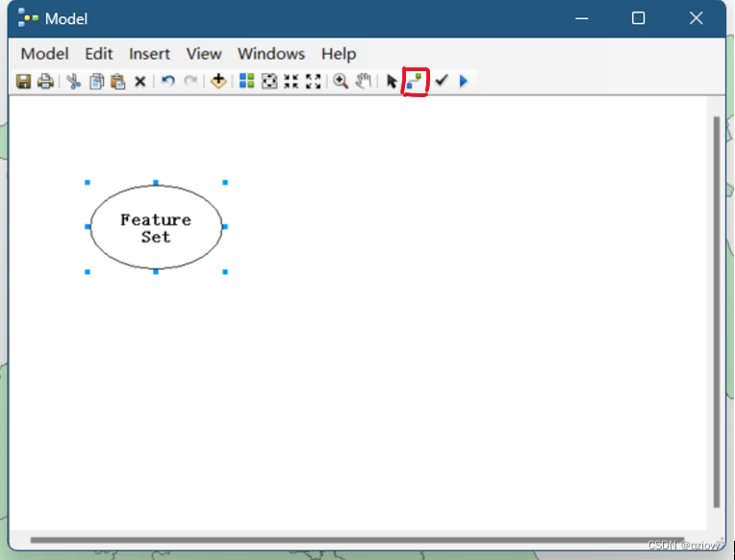Save the model with the Save icon
Screen dimensions: 735x560
point(23,81)
